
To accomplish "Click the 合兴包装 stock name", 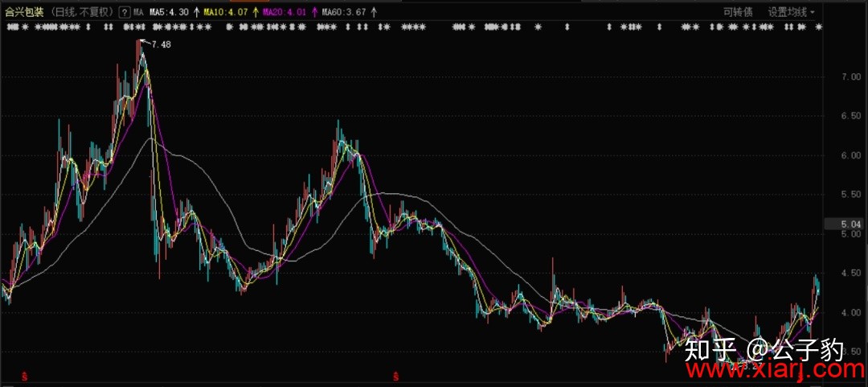I will pyautogui.click(x=24, y=12).
